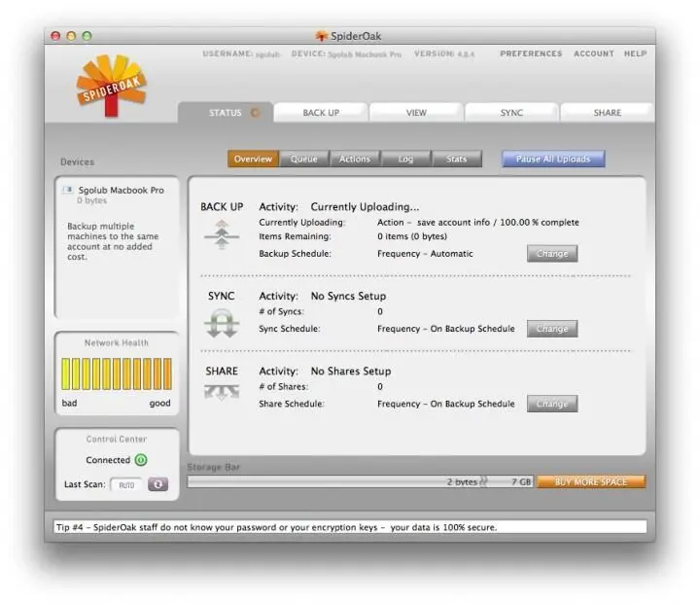Click the Tip #4 message bar
The image size is (700, 604).
coord(350,527)
